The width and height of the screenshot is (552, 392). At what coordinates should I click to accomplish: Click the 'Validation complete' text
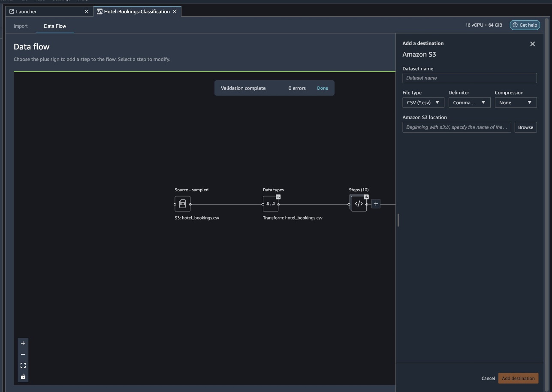point(243,88)
